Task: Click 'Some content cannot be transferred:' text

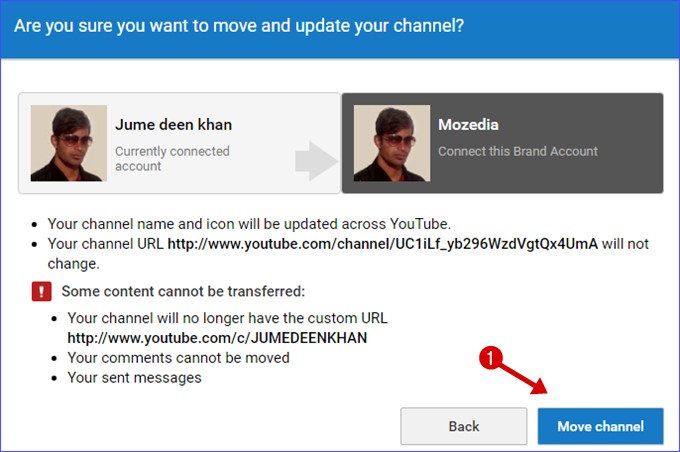Action: [183, 291]
